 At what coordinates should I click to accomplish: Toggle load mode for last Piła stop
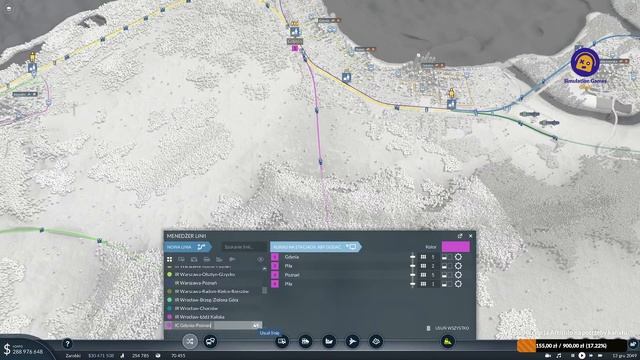(444, 284)
